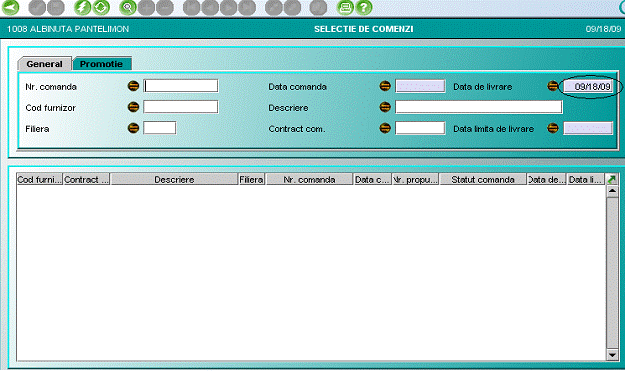Click the 09/18/09 date in the header bar
Image resolution: width=626 pixels, height=371 pixels.
603,29
